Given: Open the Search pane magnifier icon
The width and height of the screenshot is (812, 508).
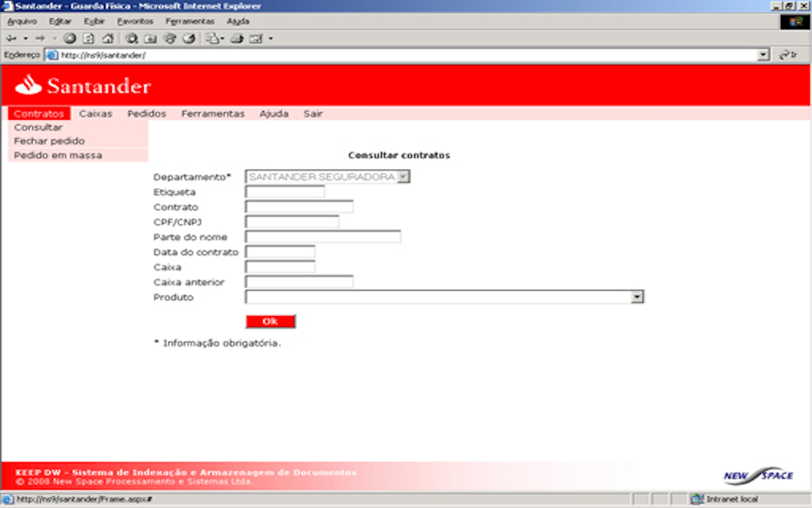Looking at the screenshot, I should [131, 38].
